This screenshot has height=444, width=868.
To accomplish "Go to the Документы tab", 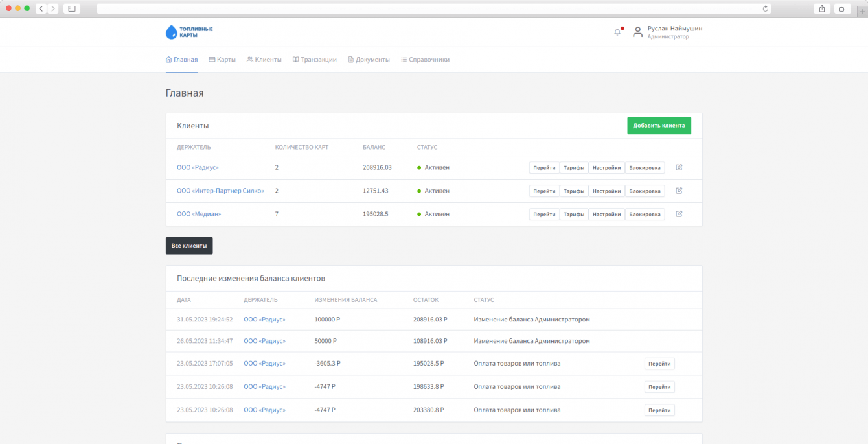I will [x=369, y=60].
